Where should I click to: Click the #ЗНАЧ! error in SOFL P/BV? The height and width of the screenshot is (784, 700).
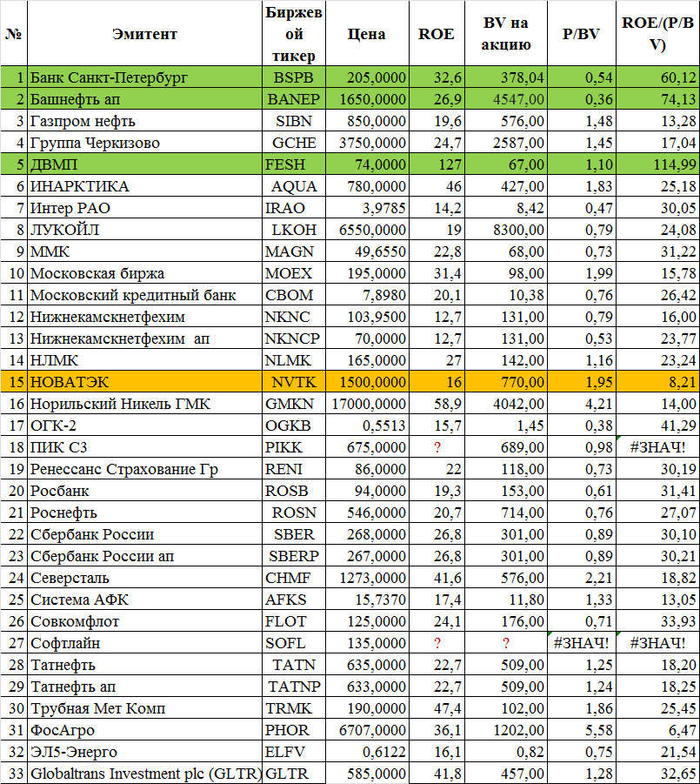(x=582, y=643)
